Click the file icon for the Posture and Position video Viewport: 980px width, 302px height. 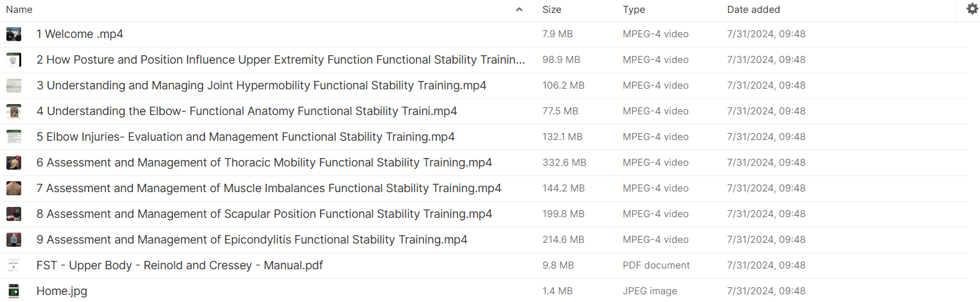(x=13, y=60)
